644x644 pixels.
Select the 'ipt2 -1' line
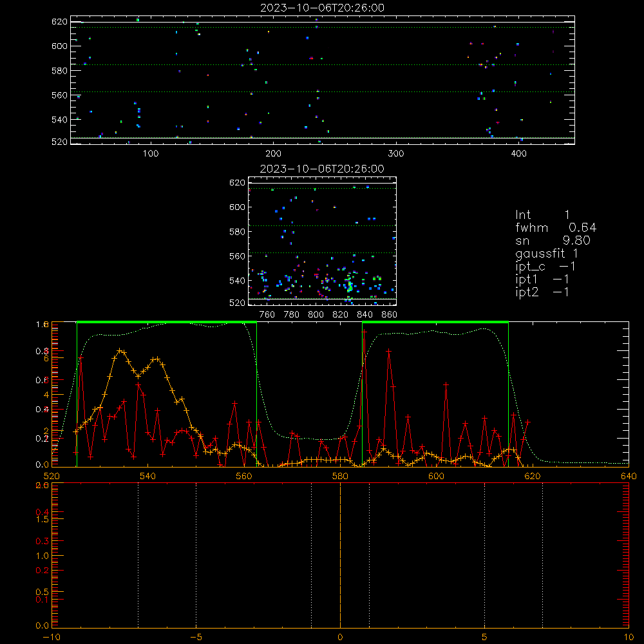(x=542, y=292)
